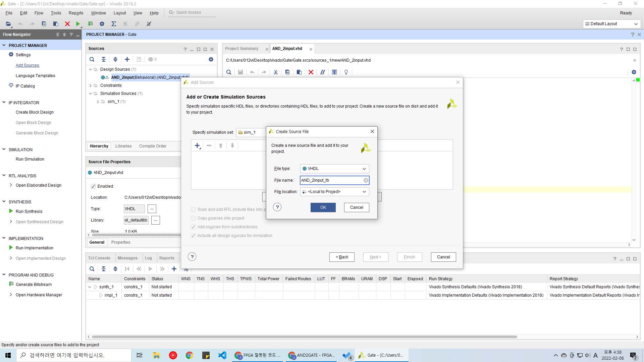This screenshot has height=362, width=644.
Task: Switch to the Compile Order tab
Action: coord(153,146)
